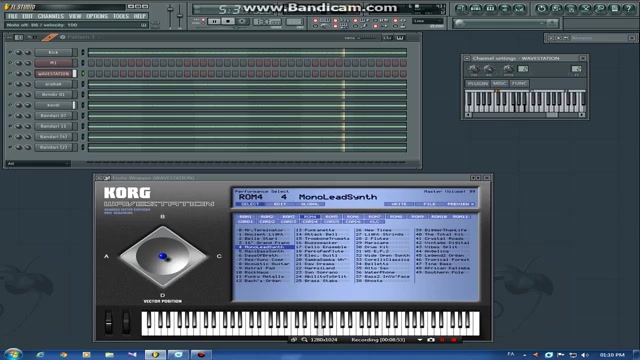
Task: Toggle mute LED for WAVESTATION channel
Action: click(x=10, y=73)
